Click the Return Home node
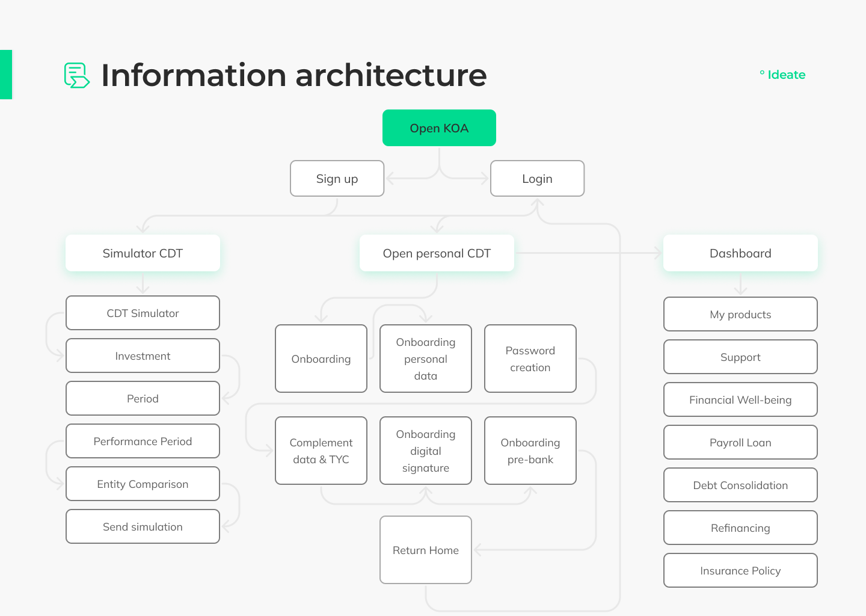Screen dimensions: 866x616 click(426, 550)
